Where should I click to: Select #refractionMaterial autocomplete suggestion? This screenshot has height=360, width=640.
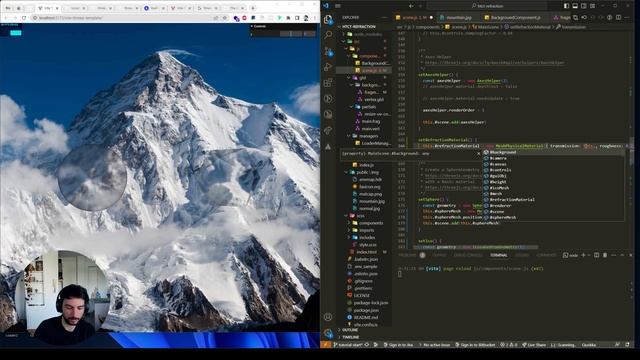[x=553, y=200]
